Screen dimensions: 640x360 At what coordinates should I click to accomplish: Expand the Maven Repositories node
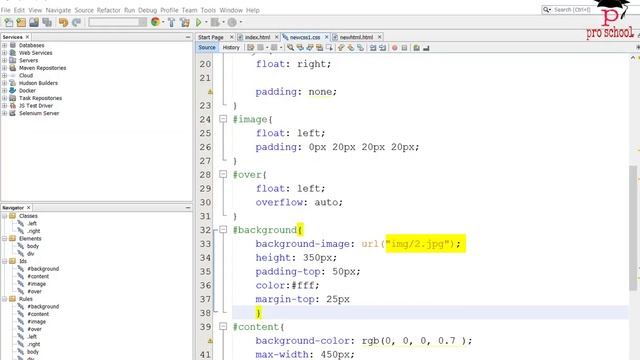click(4, 68)
